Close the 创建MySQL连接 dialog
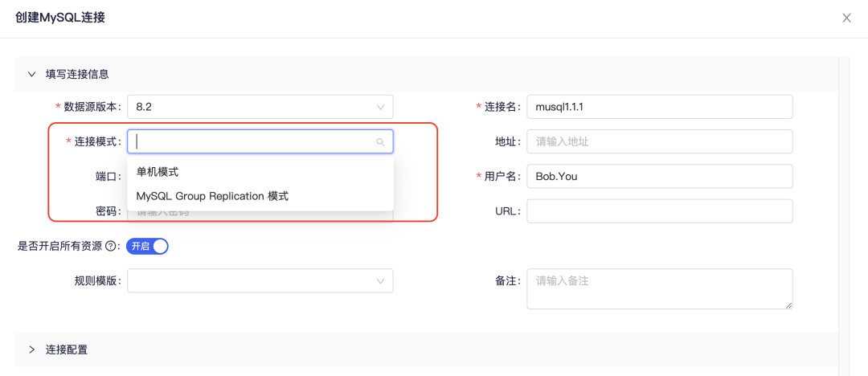 (x=846, y=18)
